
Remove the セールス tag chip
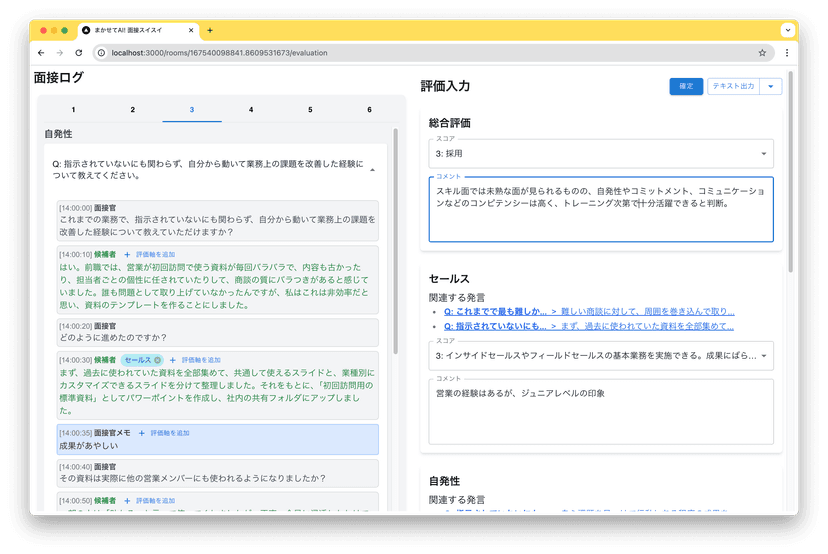pyautogui.click(x=157, y=360)
